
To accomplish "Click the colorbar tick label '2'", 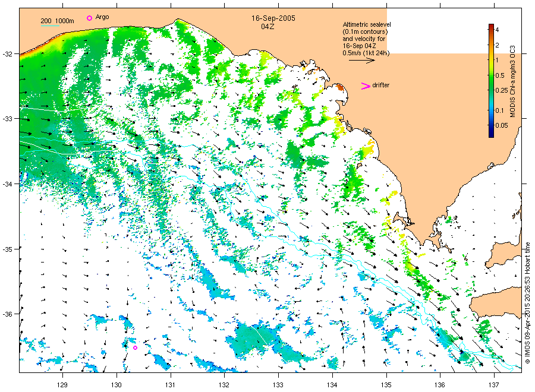I will pos(497,45).
